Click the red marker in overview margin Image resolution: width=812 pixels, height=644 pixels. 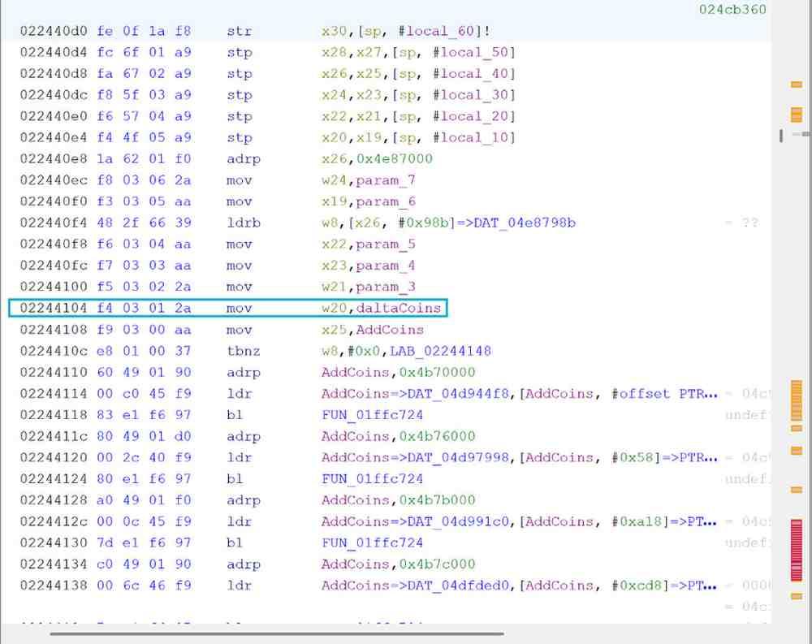pos(796,550)
